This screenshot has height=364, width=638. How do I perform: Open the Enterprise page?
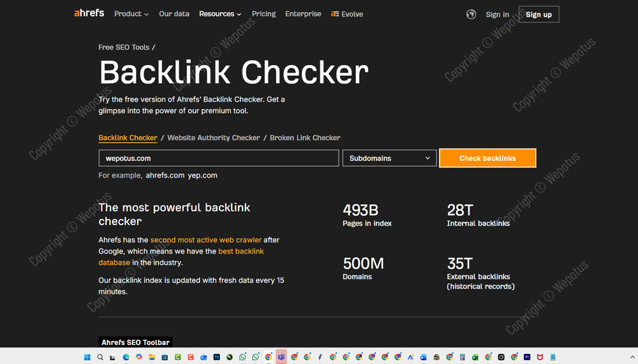click(303, 14)
